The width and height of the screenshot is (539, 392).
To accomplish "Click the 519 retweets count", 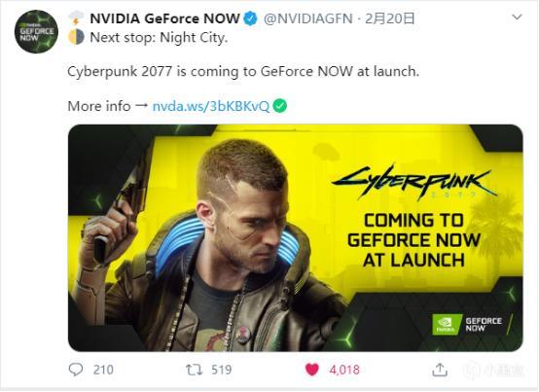I will [222, 370].
